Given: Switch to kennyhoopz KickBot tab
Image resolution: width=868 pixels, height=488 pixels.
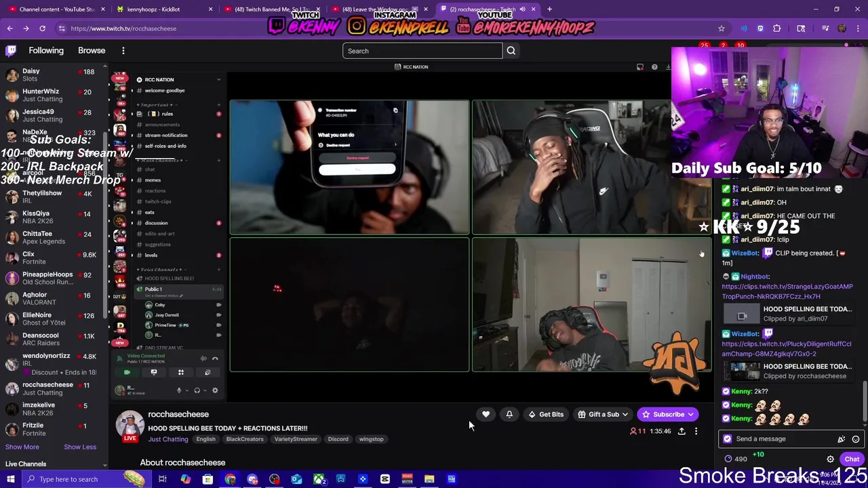Looking at the screenshot, I should pos(163,9).
